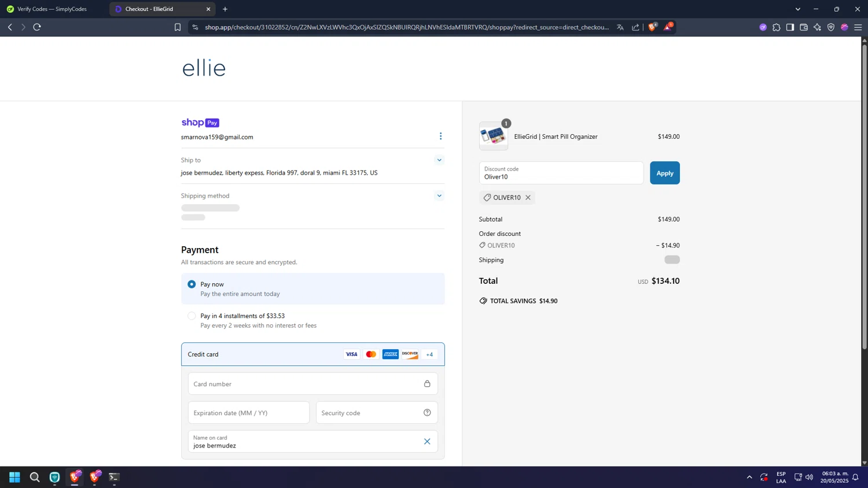Click the Name on card field

313,442
